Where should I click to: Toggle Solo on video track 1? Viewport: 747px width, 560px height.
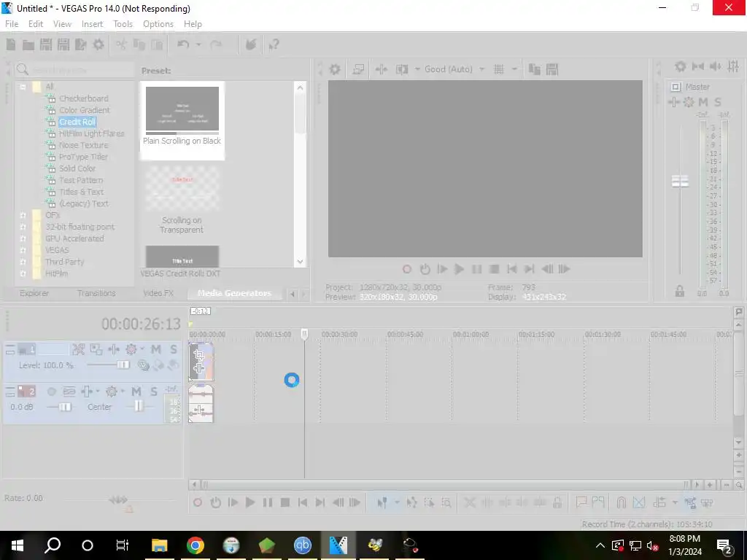(174, 349)
